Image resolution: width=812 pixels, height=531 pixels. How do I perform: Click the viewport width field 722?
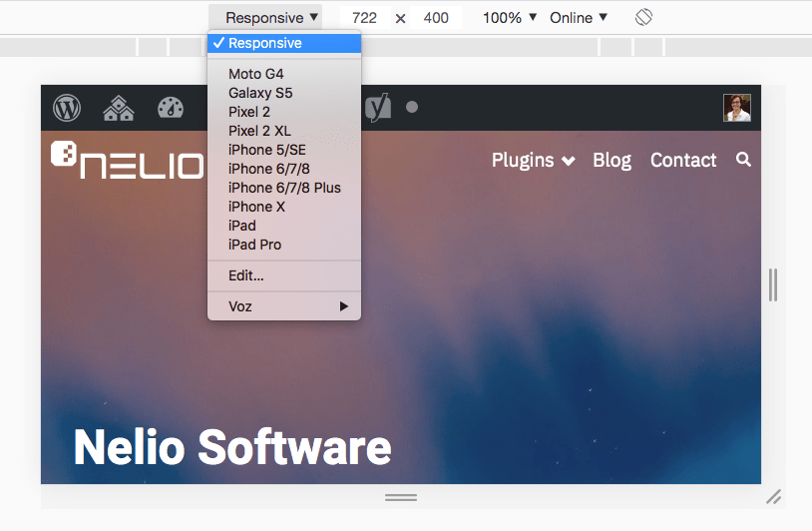[364, 18]
